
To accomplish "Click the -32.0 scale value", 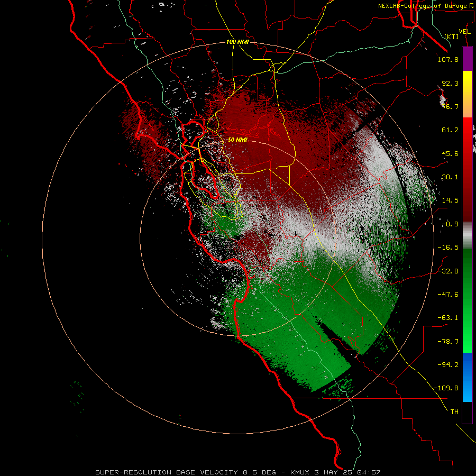I will 448,271.
